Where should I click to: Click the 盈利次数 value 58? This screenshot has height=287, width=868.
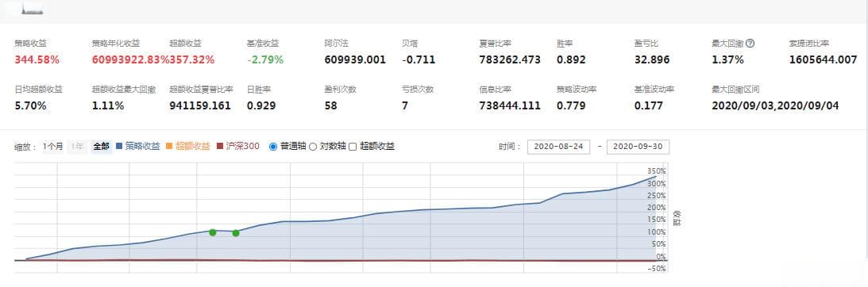(x=330, y=105)
